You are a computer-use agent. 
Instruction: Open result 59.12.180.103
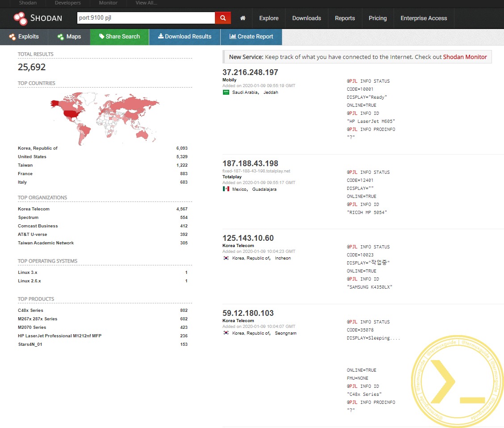pyautogui.click(x=248, y=313)
